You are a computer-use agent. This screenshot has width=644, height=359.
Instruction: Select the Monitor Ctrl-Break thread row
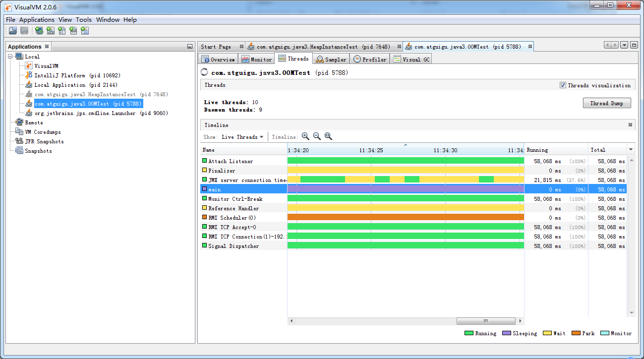tap(414, 199)
